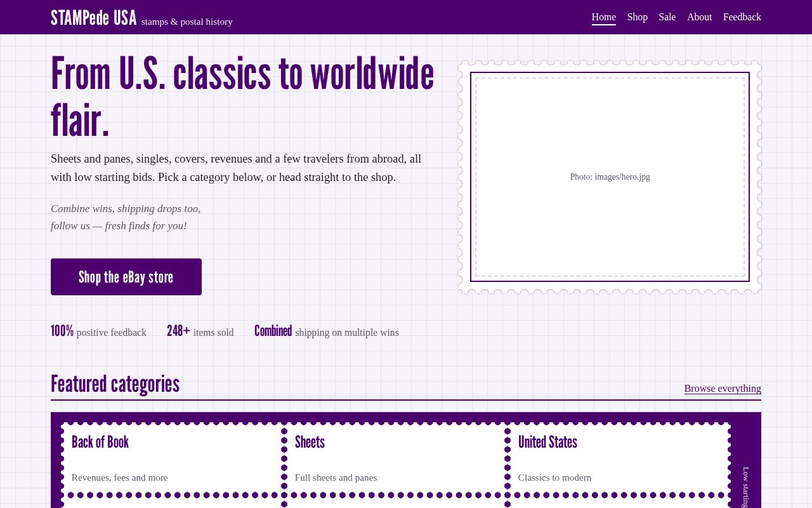The width and height of the screenshot is (812, 508).
Task: Click the hero photo placeholder image
Action: [x=610, y=177]
